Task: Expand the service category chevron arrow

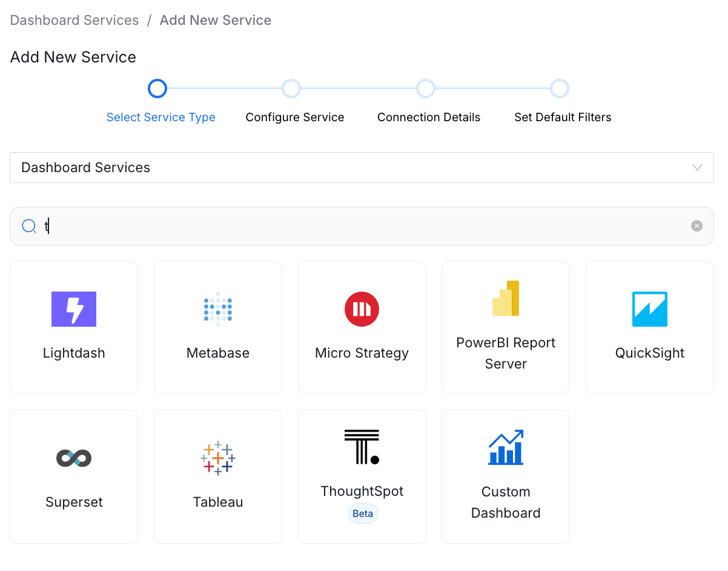Action: [698, 167]
